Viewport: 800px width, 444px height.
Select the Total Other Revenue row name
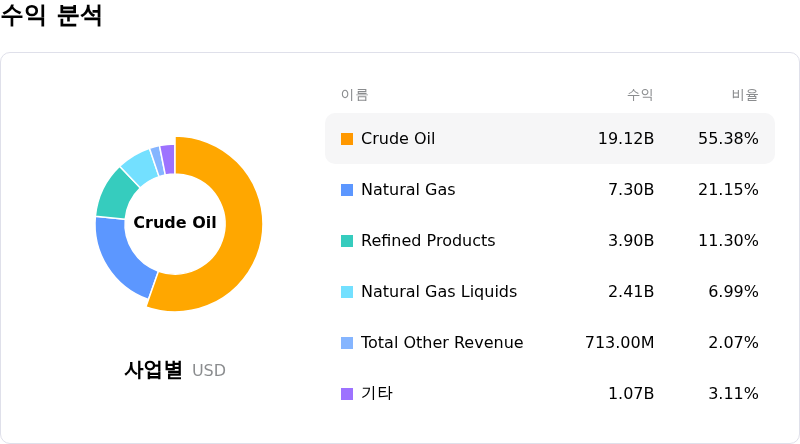pos(442,342)
